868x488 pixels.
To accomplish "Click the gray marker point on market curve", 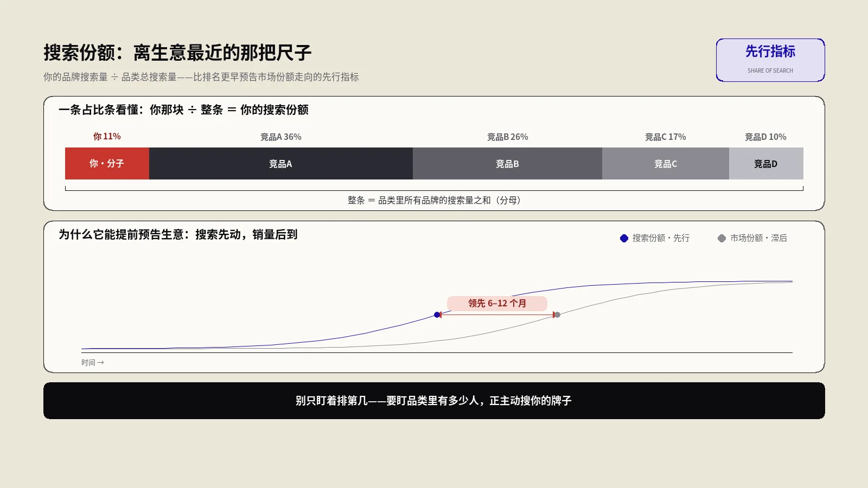I will [x=557, y=314].
